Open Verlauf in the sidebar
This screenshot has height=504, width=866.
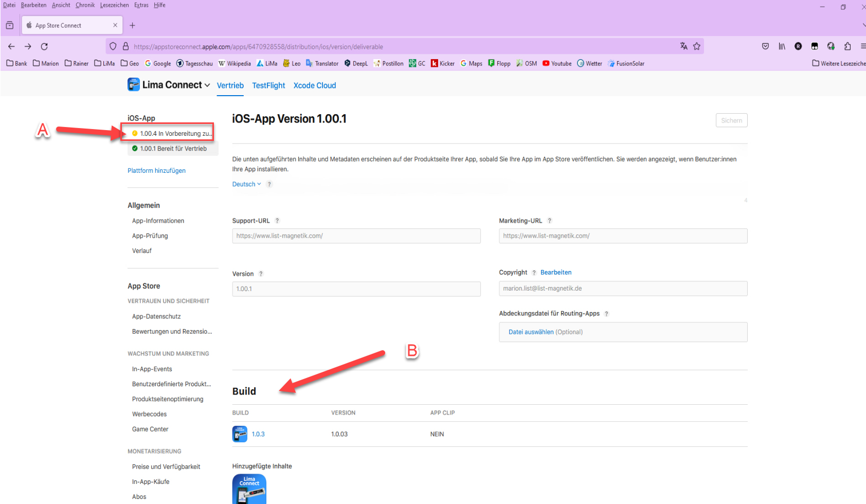(x=142, y=250)
